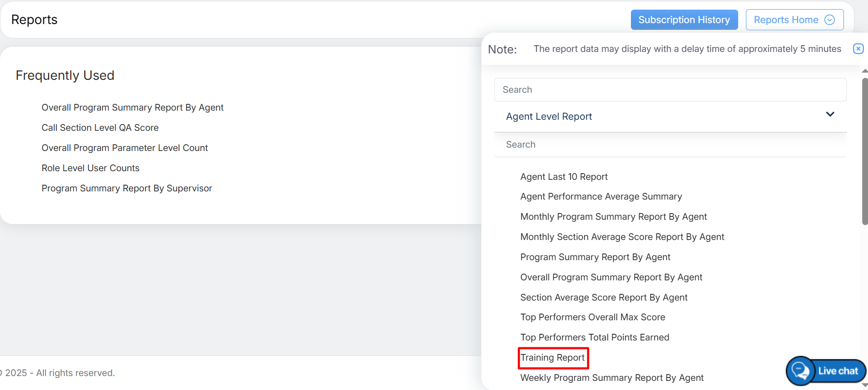Open Call Section Level QA Score

pos(100,128)
